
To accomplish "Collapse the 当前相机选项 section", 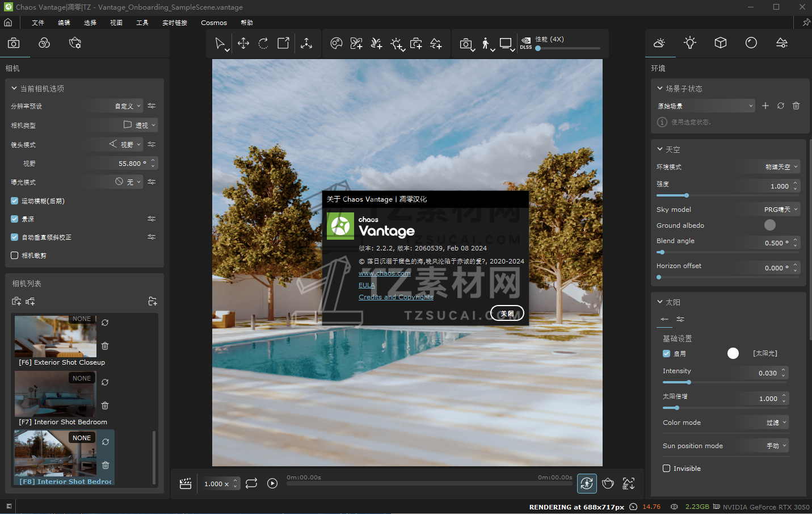I will 37,89.
